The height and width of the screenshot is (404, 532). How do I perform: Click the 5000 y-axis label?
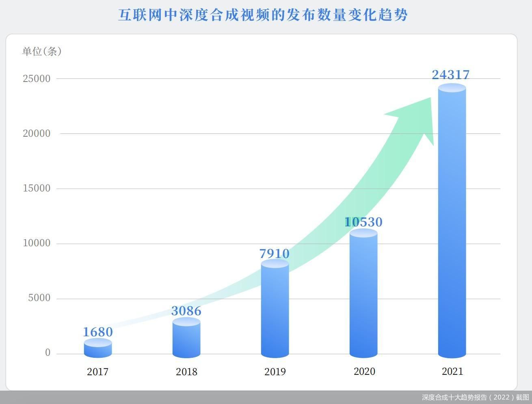[x=39, y=298]
